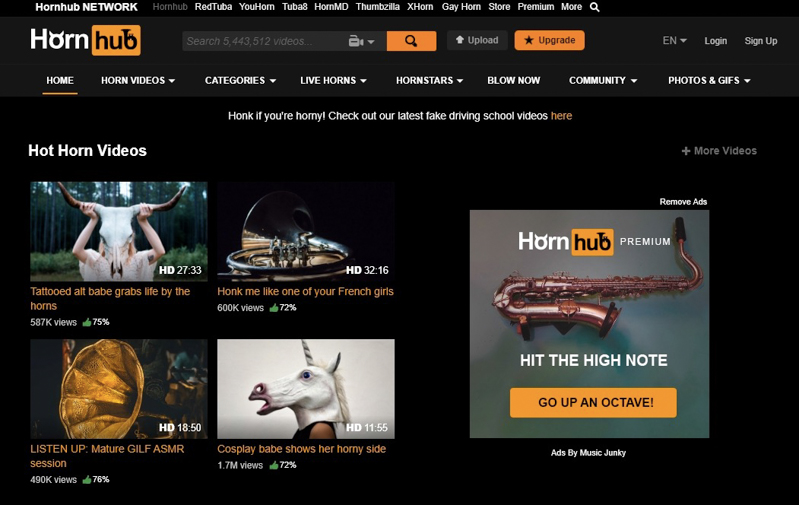Expand the Categories menu
Viewport: 799px width, 505px height.
240,81
